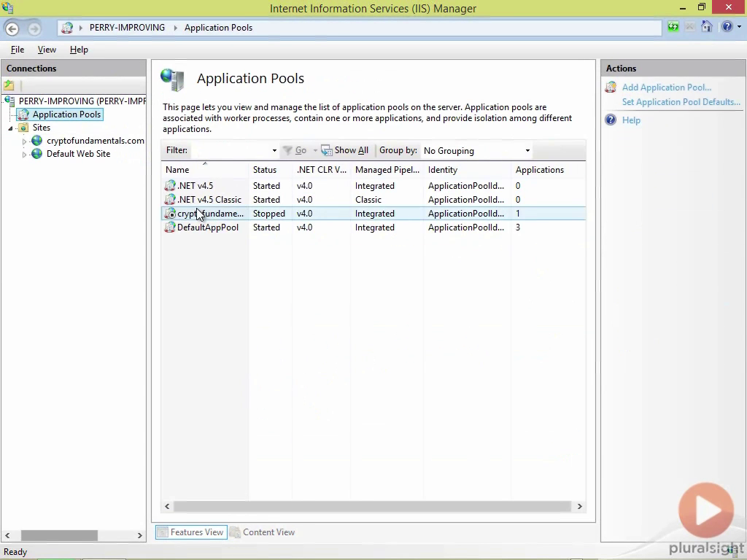
Task: Click the Connections pane scroll left arrow
Action: (x=7, y=535)
